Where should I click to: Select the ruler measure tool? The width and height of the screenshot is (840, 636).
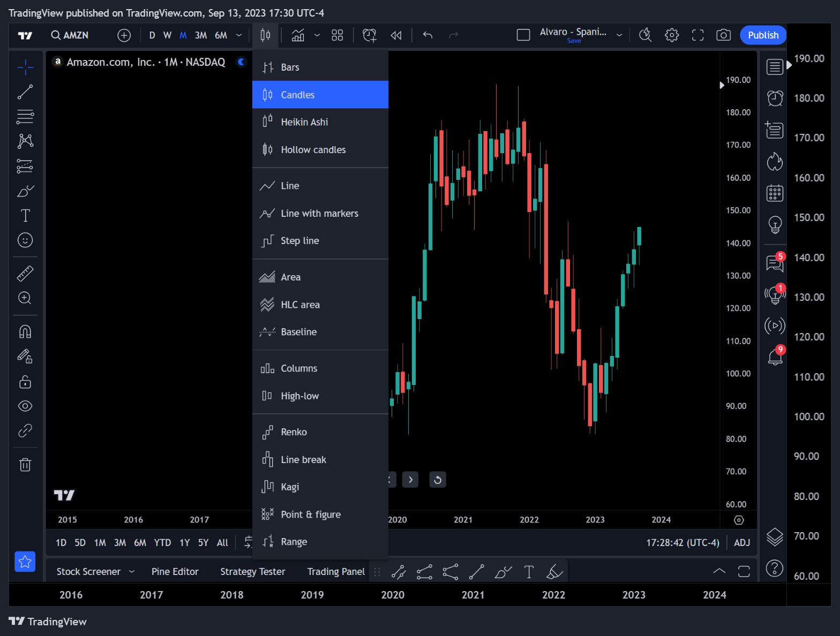point(25,274)
